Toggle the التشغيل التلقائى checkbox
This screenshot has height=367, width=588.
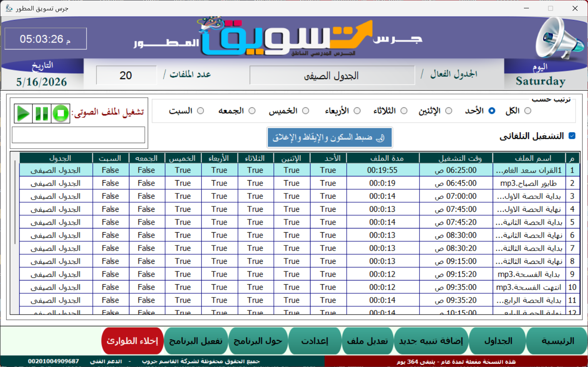point(572,136)
